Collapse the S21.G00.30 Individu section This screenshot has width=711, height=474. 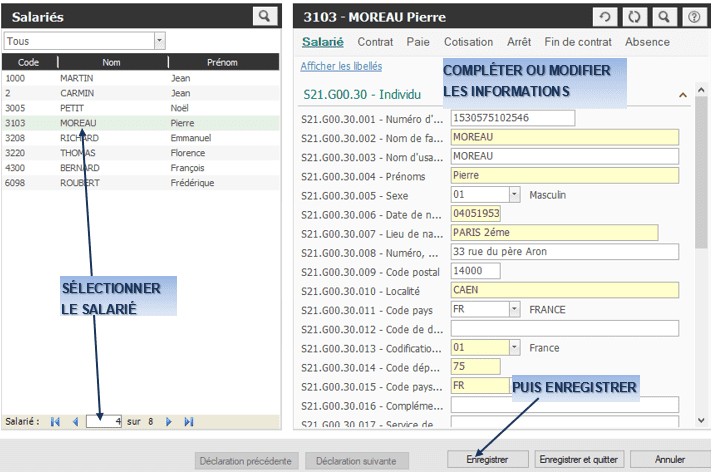point(683,95)
